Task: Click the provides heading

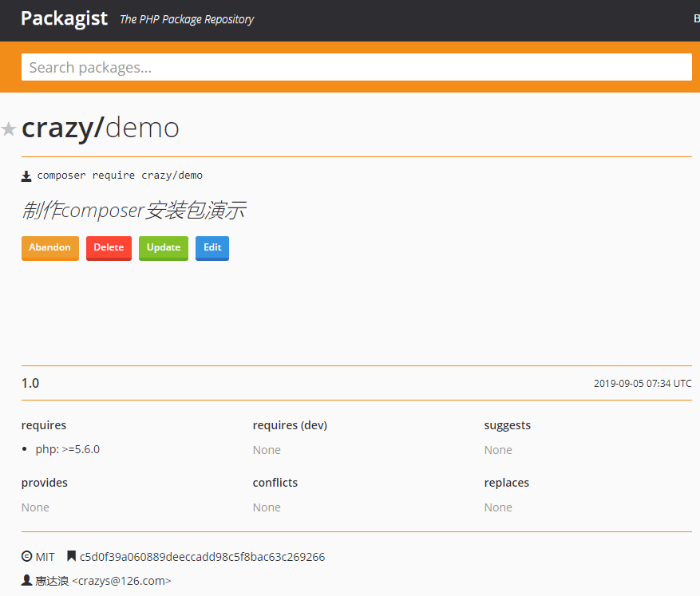Action: click(x=44, y=483)
